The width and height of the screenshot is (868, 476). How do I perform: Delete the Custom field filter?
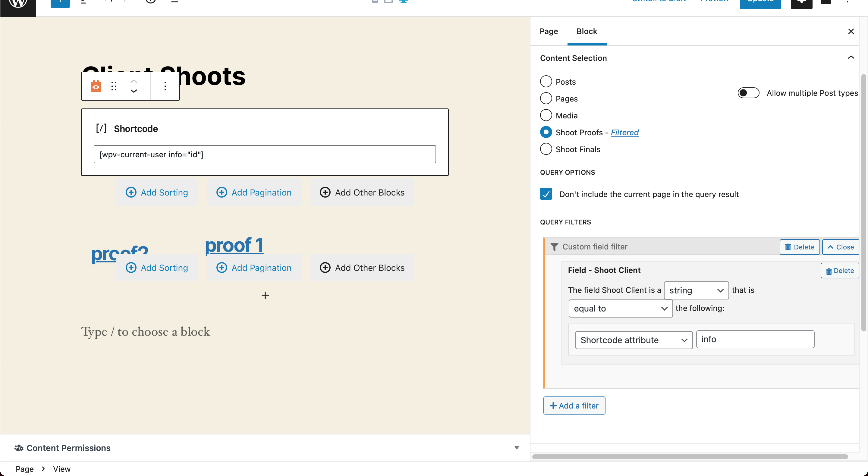[x=799, y=247]
